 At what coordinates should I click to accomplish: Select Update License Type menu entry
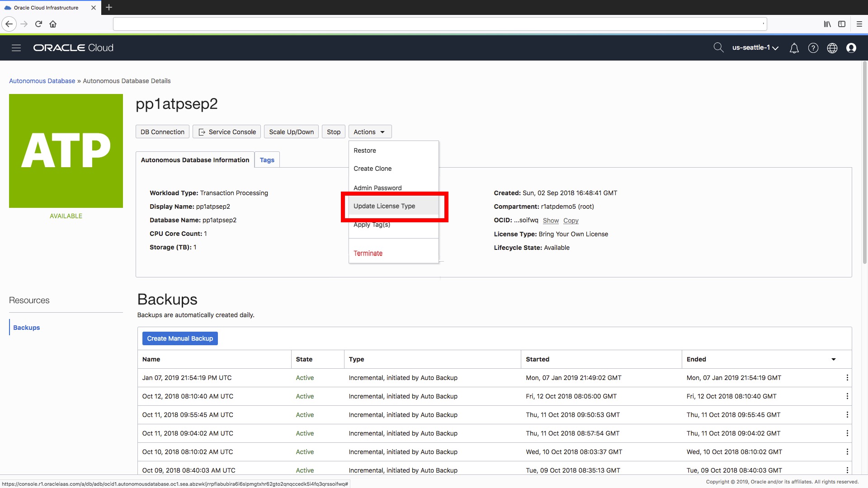[384, 206]
